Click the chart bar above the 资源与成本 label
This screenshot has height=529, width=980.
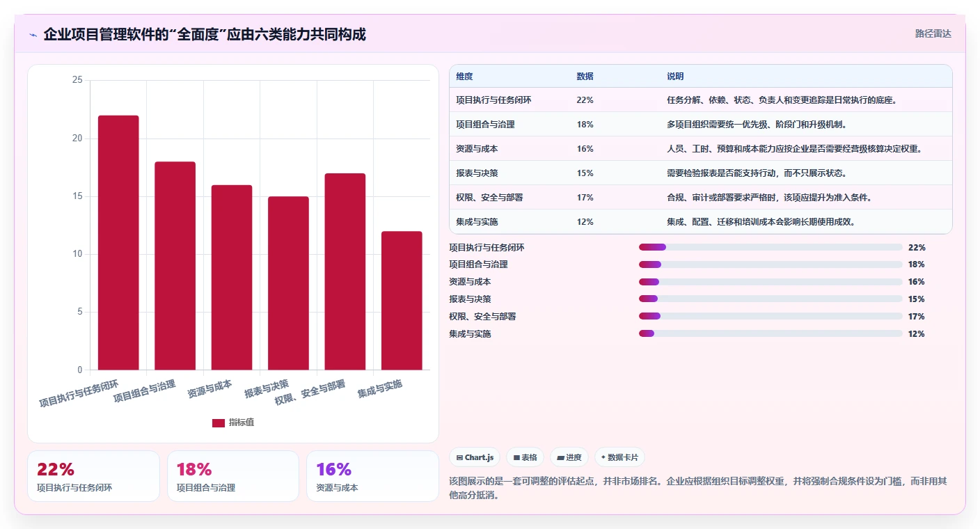(x=232, y=277)
